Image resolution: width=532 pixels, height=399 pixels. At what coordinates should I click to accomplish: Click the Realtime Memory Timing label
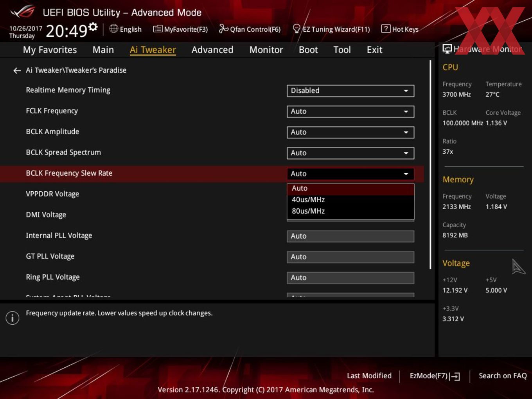coord(68,90)
